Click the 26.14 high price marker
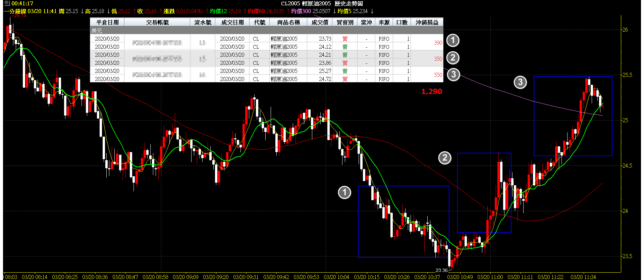The image size is (644, 280). (20, 15)
